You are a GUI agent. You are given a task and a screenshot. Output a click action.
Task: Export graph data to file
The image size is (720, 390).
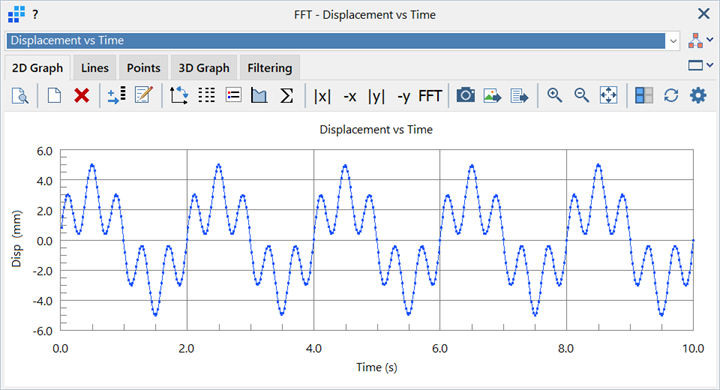pyautogui.click(x=519, y=96)
